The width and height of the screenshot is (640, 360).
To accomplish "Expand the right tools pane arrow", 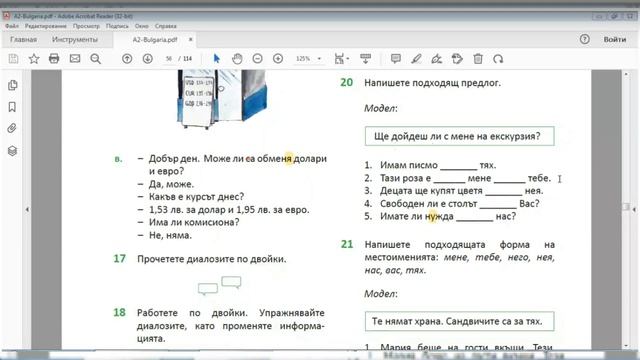I will (x=634, y=209).
